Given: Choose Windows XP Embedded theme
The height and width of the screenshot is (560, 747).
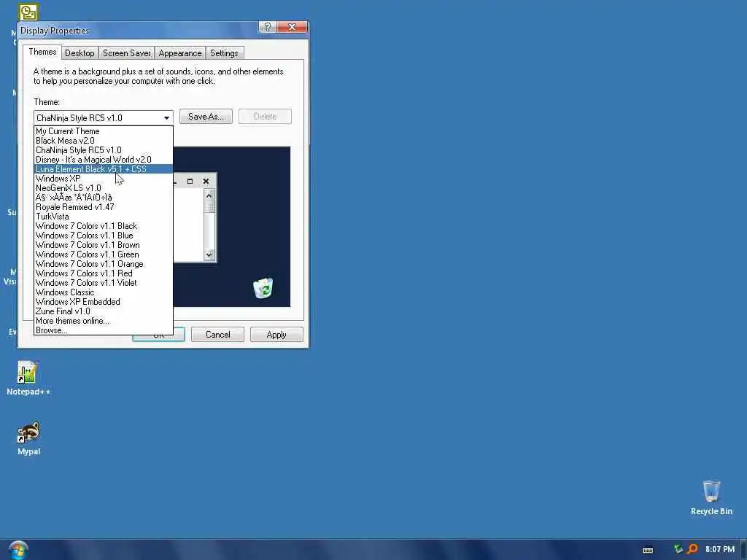Looking at the screenshot, I should pyautogui.click(x=104, y=302).
